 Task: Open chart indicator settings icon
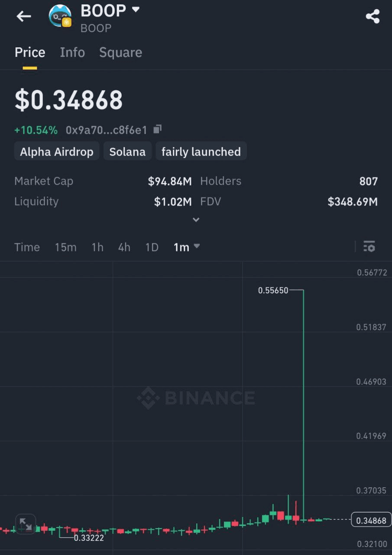(369, 247)
